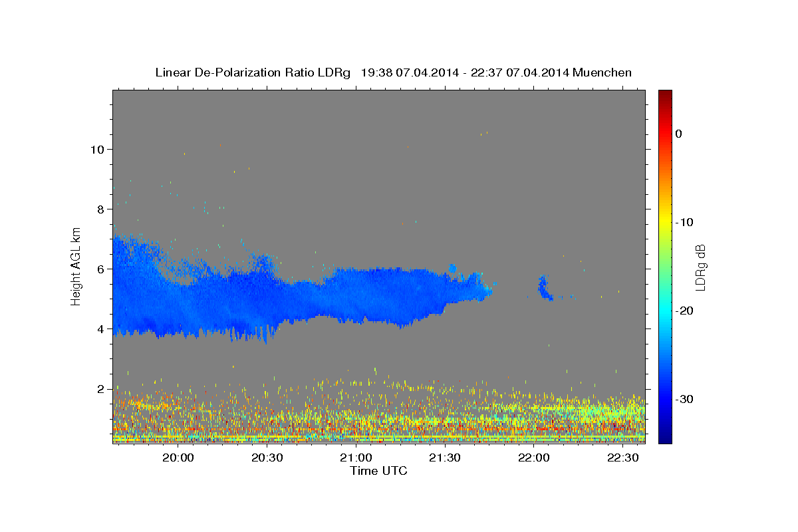Viewport: 798px width, 532px height.
Task: Click the 20:30 time tick label
Action: 267,458
